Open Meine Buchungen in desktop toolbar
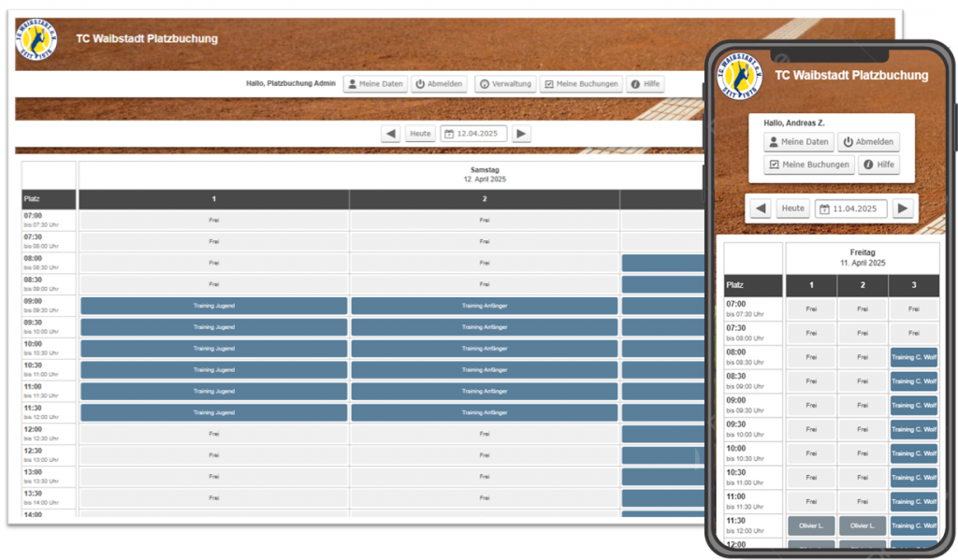Screen dimensions: 958x560 click(x=581, y=84)
